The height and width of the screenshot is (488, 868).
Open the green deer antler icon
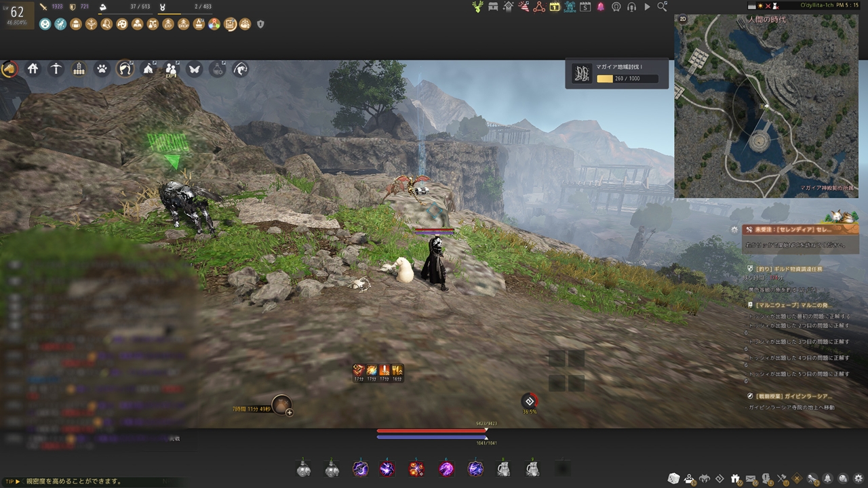point(478,7)
